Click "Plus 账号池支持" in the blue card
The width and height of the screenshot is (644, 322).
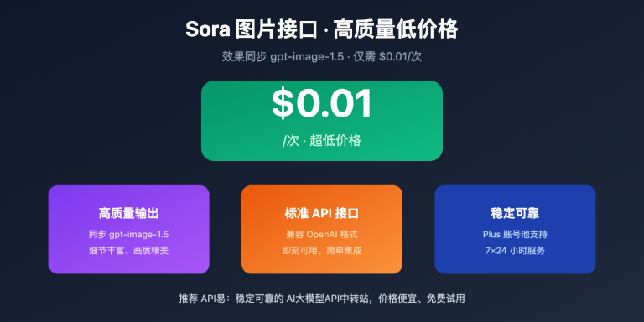coord(515,235)
